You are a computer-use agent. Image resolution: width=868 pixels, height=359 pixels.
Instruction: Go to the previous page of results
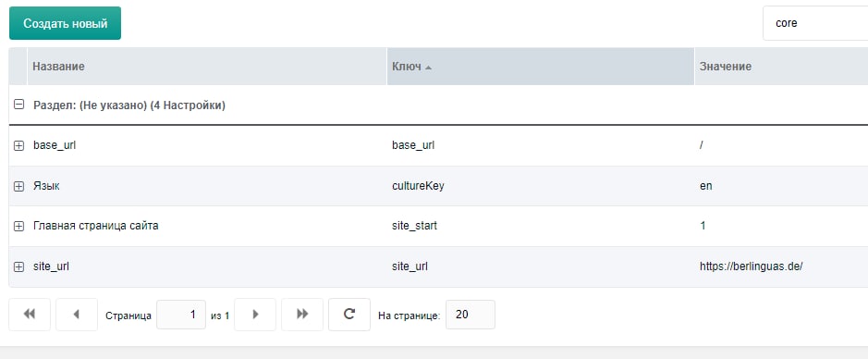tap(77, 315)
